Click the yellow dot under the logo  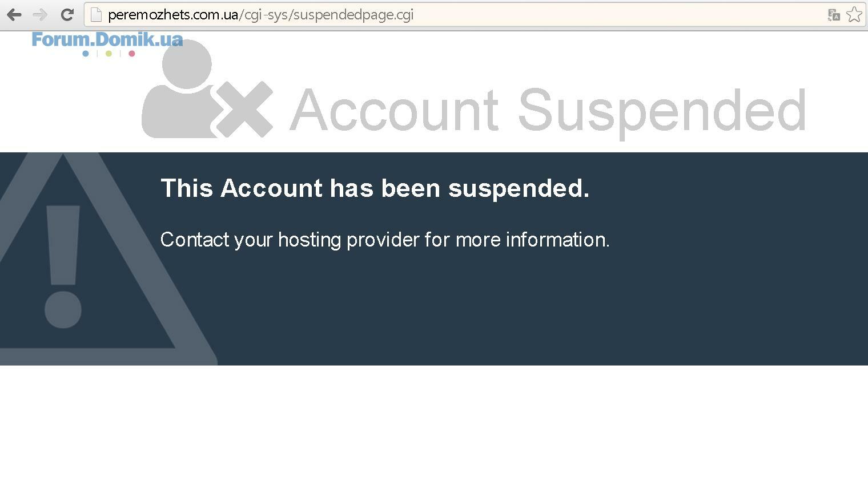(x=108, y=54)
